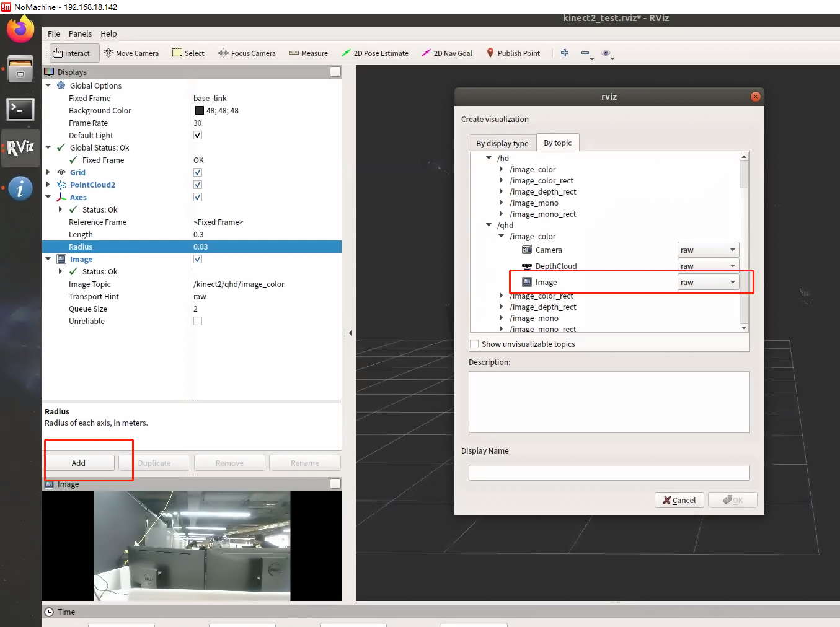Choose the 2D Pose Estimate tool
The image size is (840, 627).
(x=374, y=53)
